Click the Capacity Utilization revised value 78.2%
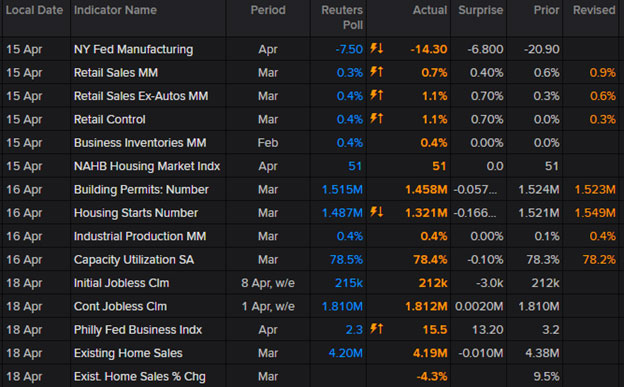 pyautogui.click(x=599, y=260)
